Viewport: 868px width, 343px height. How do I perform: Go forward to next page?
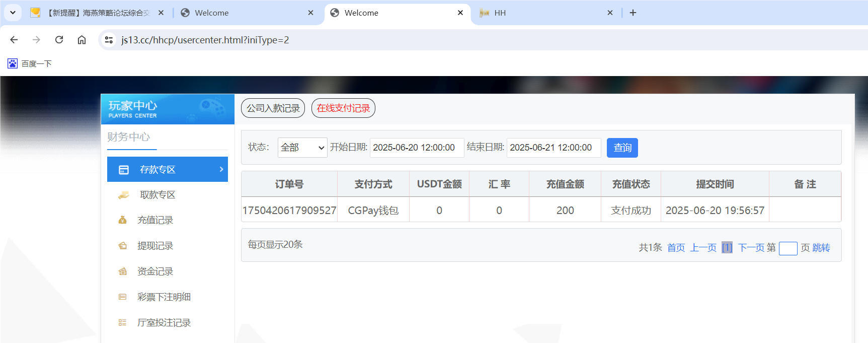[36, 40]
